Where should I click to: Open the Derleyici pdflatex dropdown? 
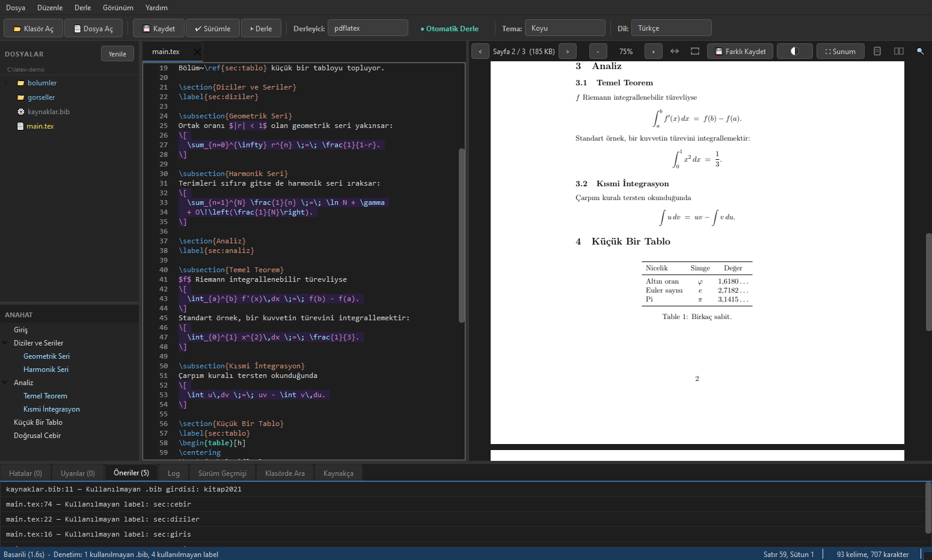coord(368,28)
